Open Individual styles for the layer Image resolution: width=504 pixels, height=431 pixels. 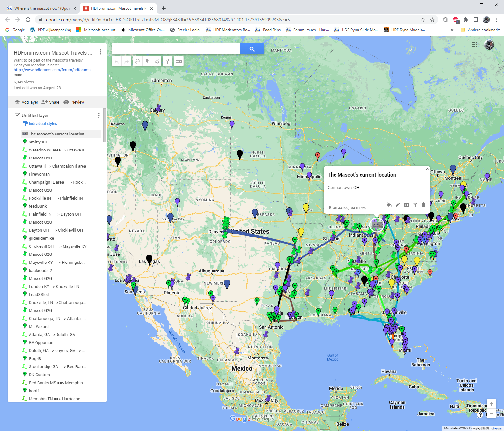[x=43, y=124]
